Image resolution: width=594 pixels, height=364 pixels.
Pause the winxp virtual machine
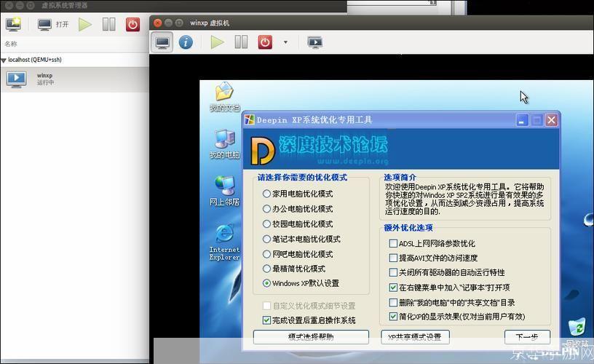[241, 42]
